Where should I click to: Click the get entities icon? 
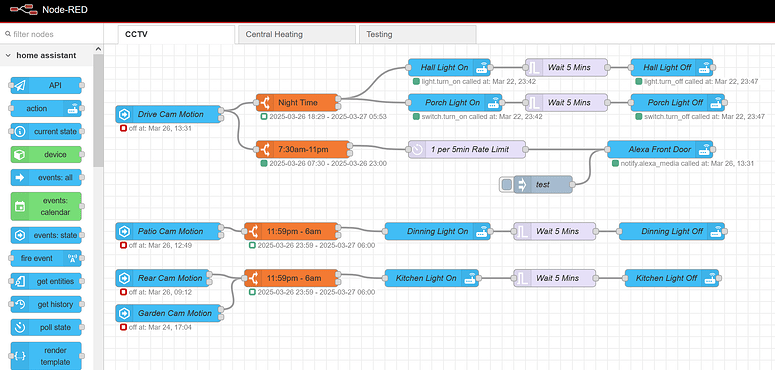point(20,282)
